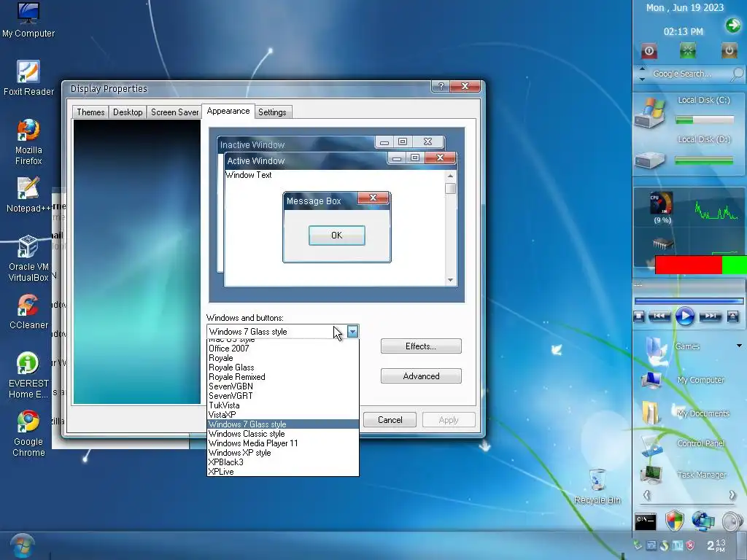Click the green arrow sidebar icon
747x560 pixels.
pos(732,25)
